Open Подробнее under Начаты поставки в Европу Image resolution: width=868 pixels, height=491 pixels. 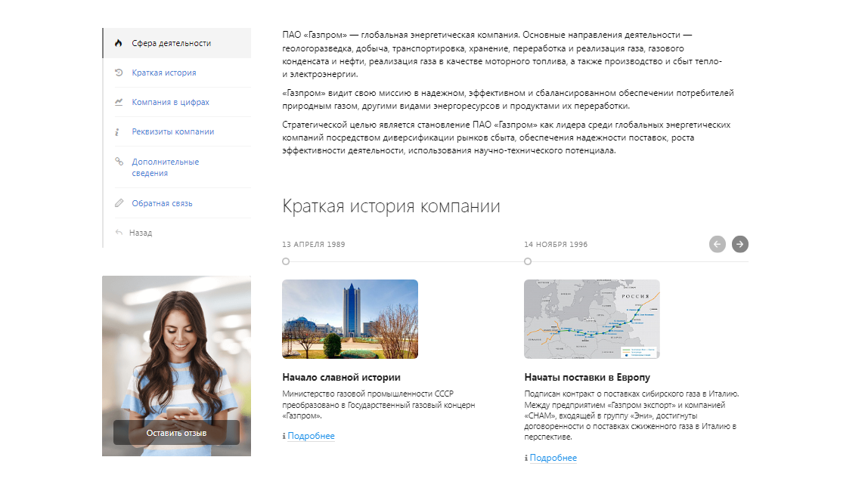553,458
